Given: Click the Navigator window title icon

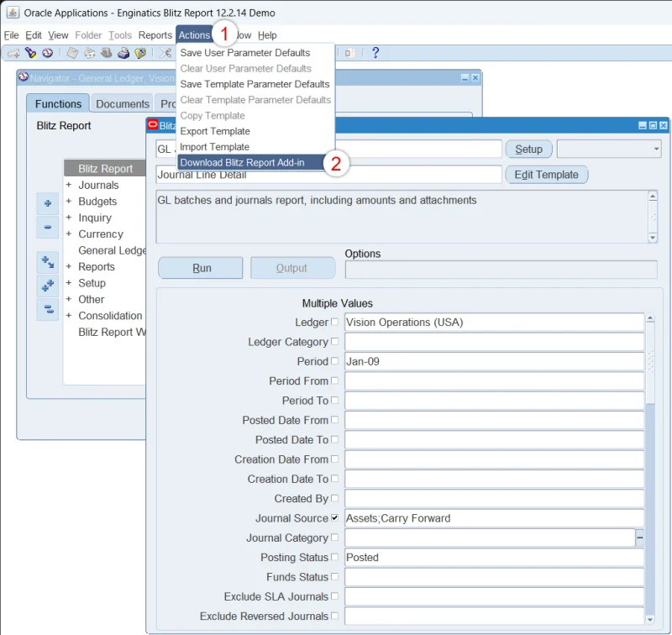Looking at the screenshot, I should pos(24,77).
